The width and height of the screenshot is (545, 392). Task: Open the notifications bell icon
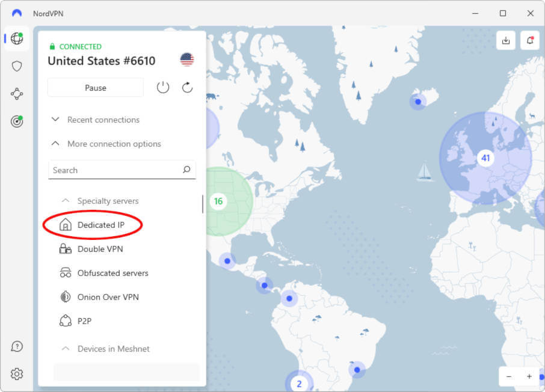click(530, 40)
